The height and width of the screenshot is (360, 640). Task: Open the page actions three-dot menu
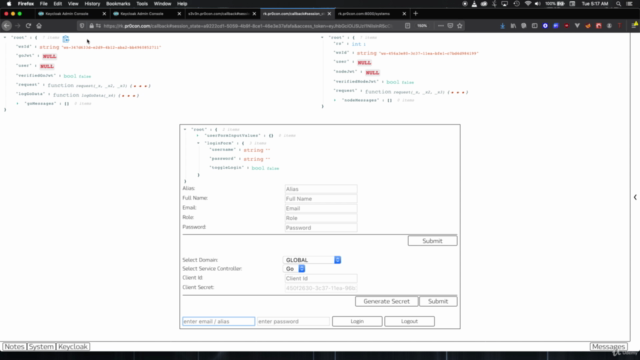[440, 26]
